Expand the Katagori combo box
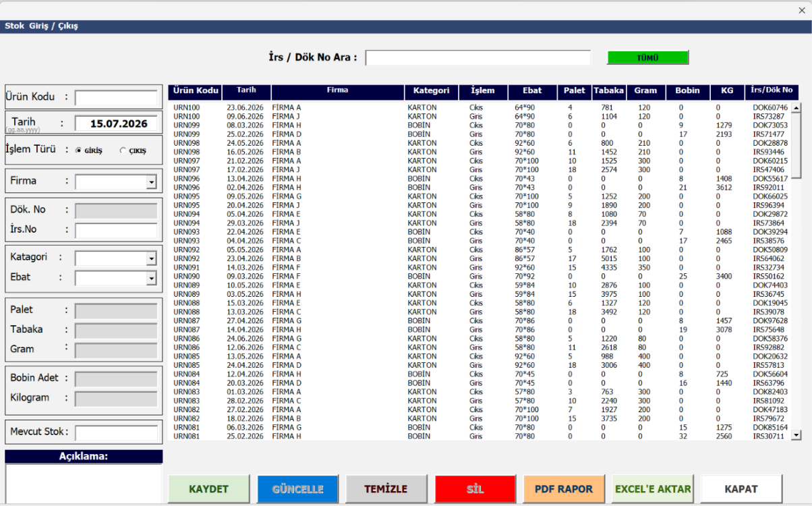Image resolution: width=812 pixels, height=506 pixels. point(151,259)
